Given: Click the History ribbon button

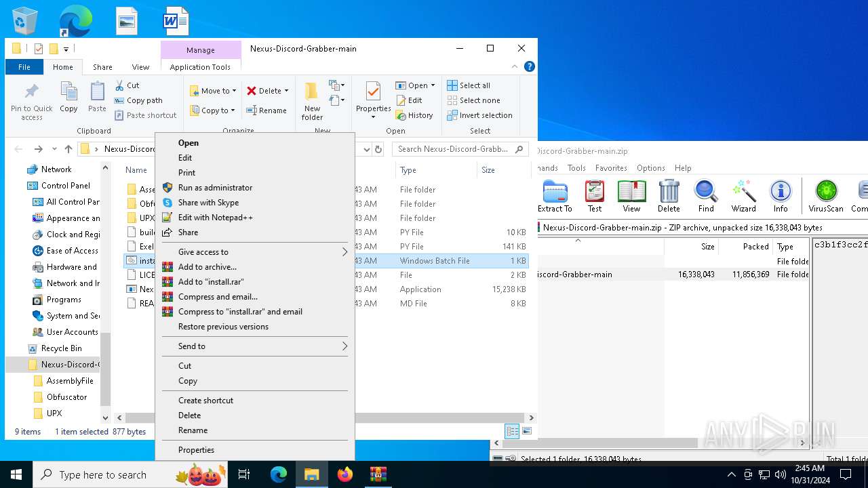Looking at the screenshot, I should pyautogui.click(x=414, y=115).
